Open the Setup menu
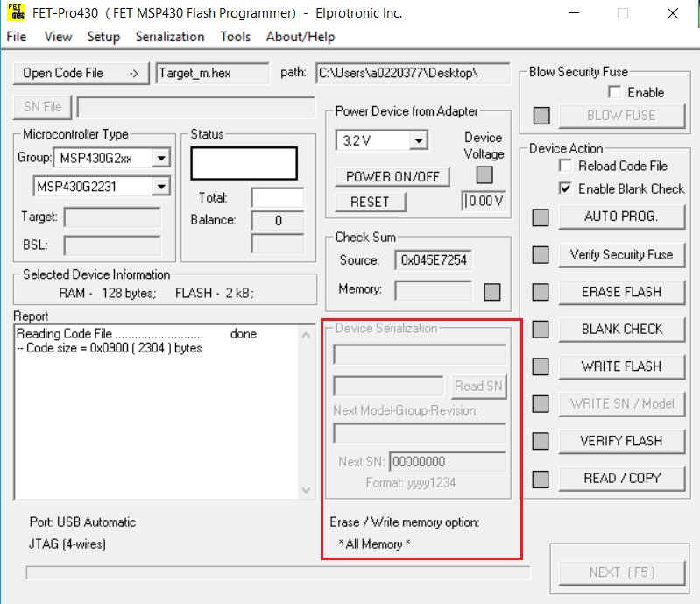The height and width of the screenshot is (604, 700). click(x=103, y=37)
